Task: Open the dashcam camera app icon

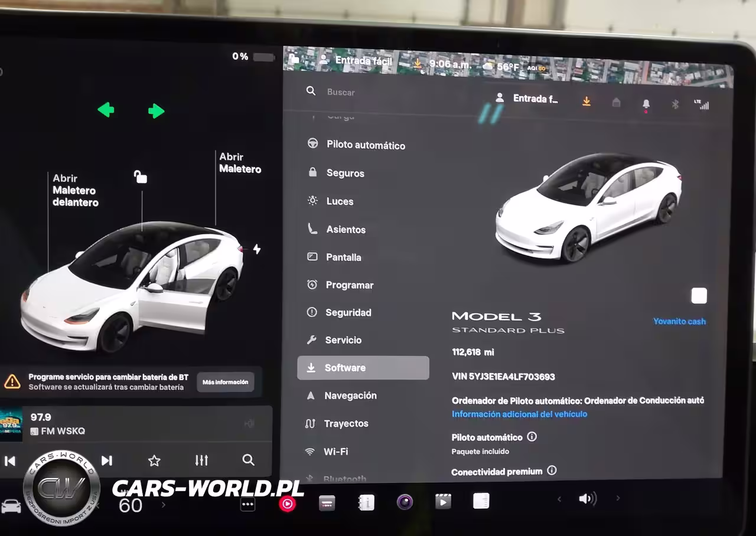Action: [x=405, y=502]
